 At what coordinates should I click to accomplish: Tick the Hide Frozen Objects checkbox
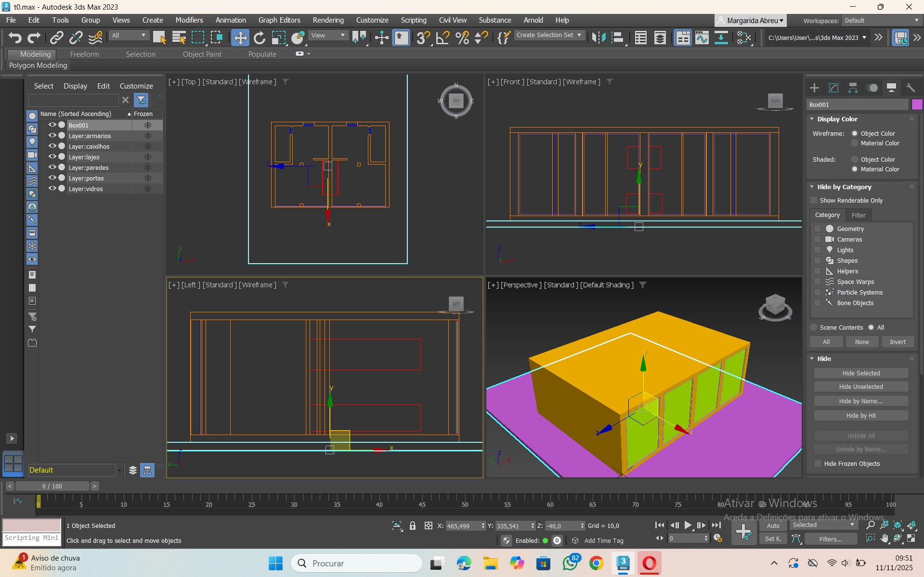tap(818, 463)
